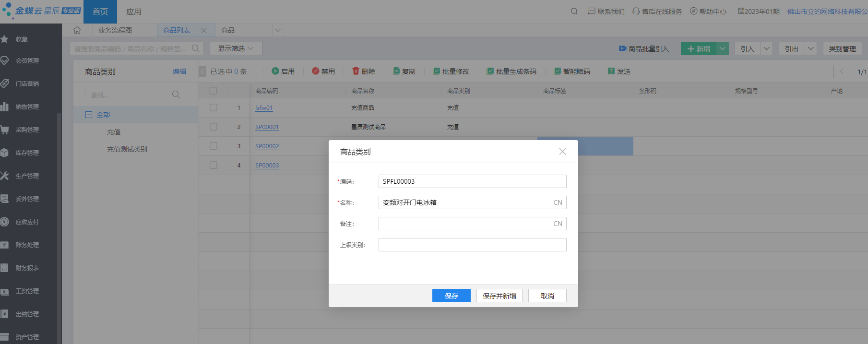
Task: Check the row checkbox for lsfw01
Action: click(x=214, y=108)
